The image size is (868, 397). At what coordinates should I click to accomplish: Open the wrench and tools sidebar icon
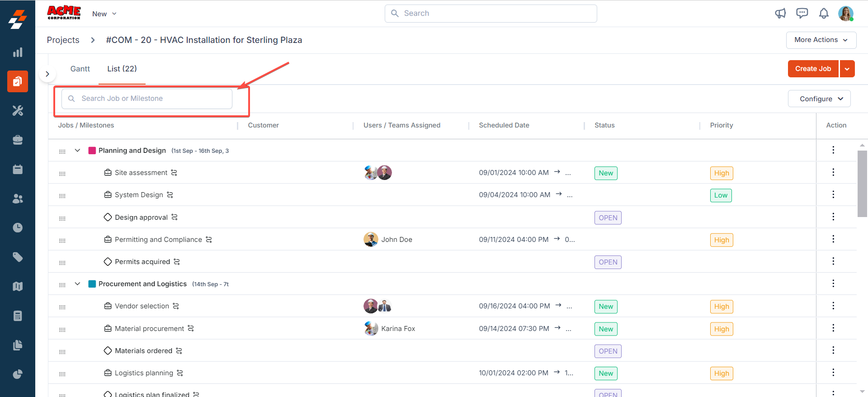(18, 111)
